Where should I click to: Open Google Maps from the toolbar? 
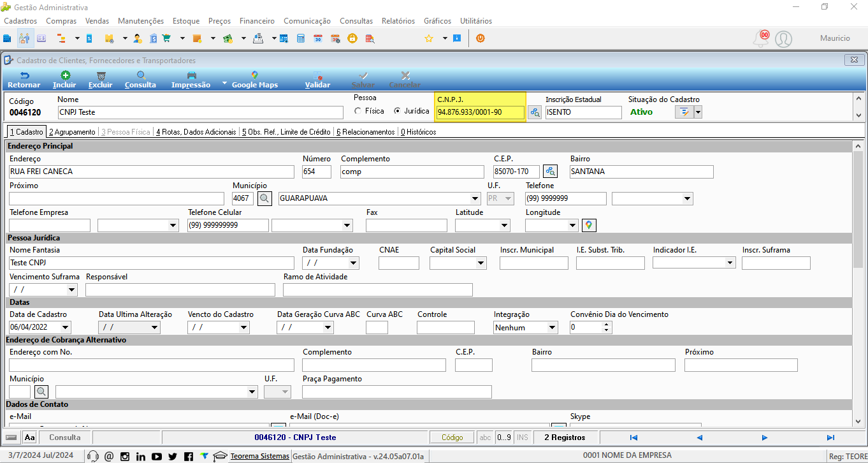pyautogui.click(x=255, y=80)
